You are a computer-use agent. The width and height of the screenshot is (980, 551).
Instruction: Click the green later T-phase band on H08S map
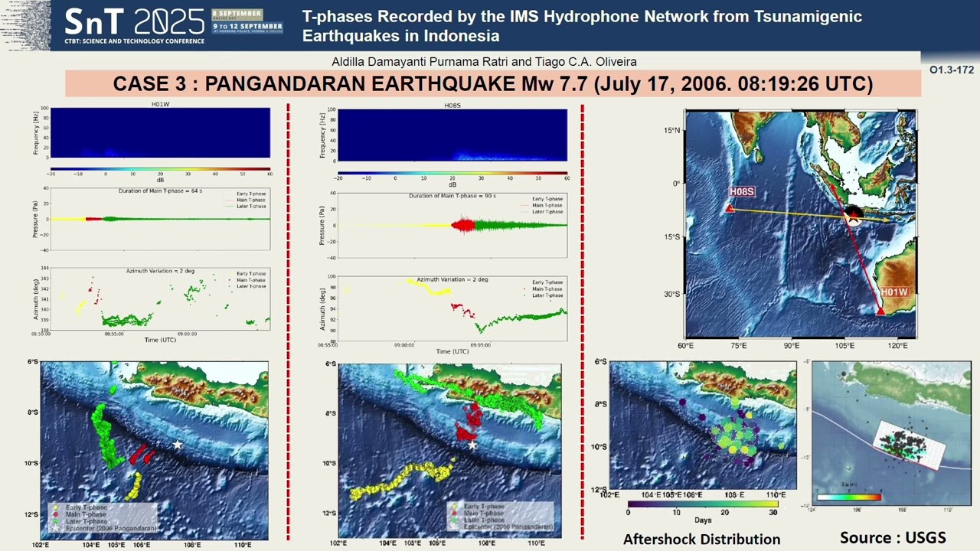(x=467, y=396)
